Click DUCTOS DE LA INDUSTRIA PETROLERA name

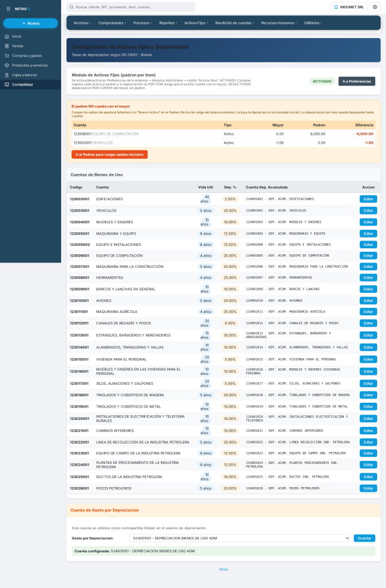(x=129, y=477)
